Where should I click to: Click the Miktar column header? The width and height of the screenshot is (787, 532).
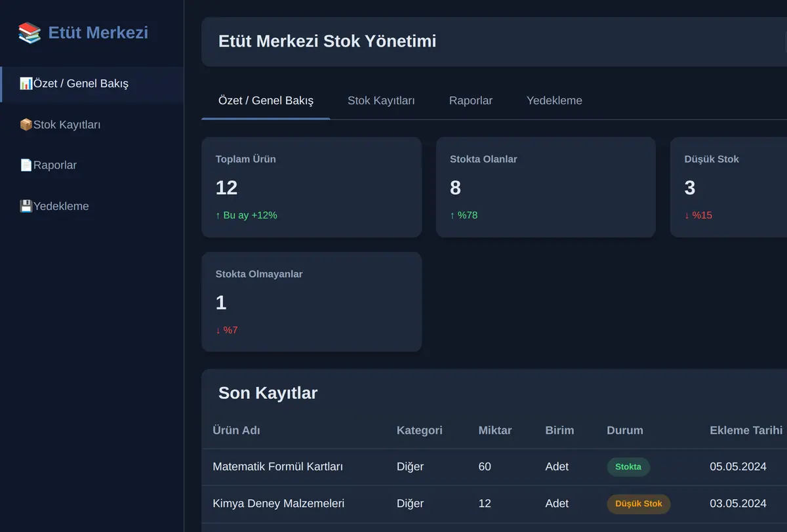495,430
